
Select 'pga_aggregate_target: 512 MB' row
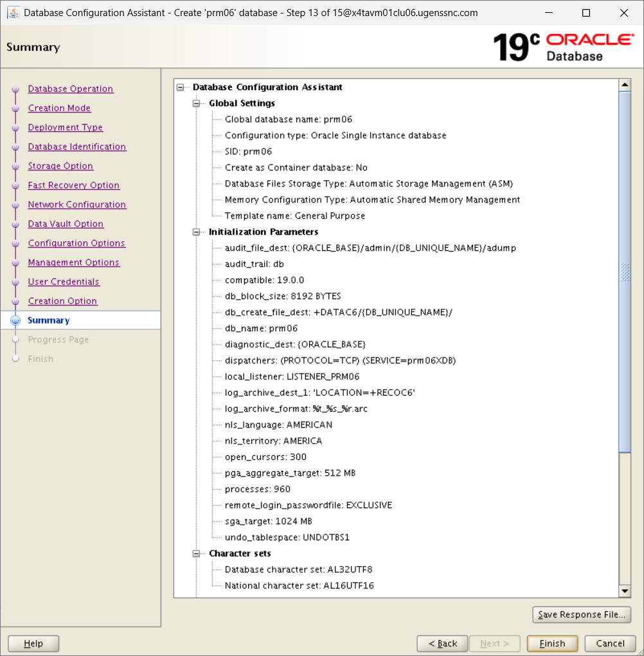click(291, 473)
